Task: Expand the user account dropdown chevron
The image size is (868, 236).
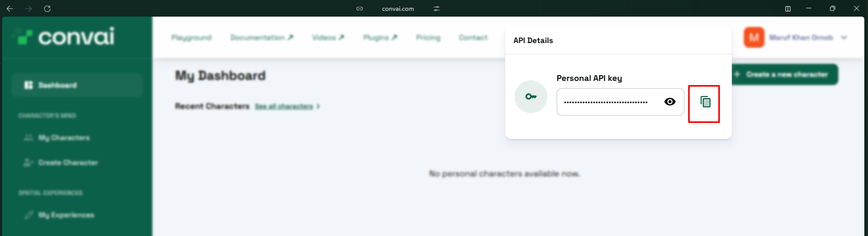Action: (844, 38)
